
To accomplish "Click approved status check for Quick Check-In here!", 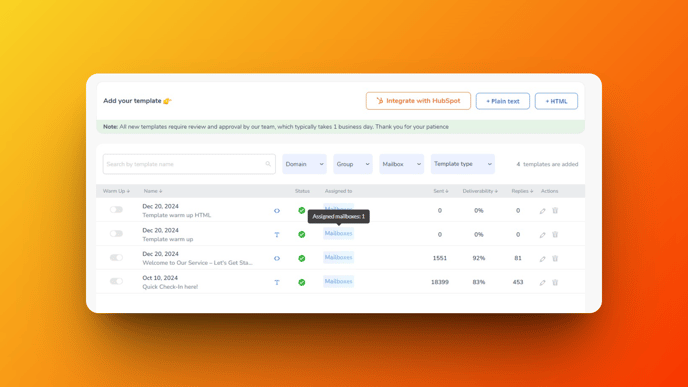I will (301, 282).
